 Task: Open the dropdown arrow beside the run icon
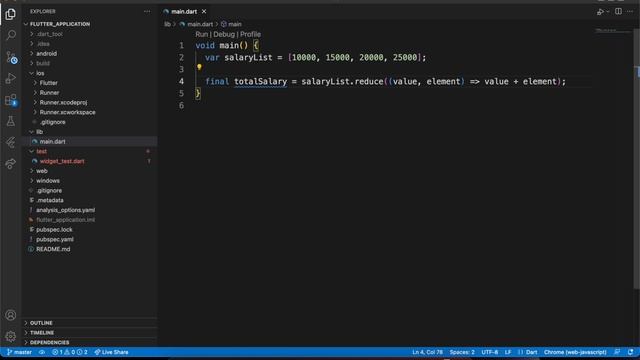click(608, 12)
